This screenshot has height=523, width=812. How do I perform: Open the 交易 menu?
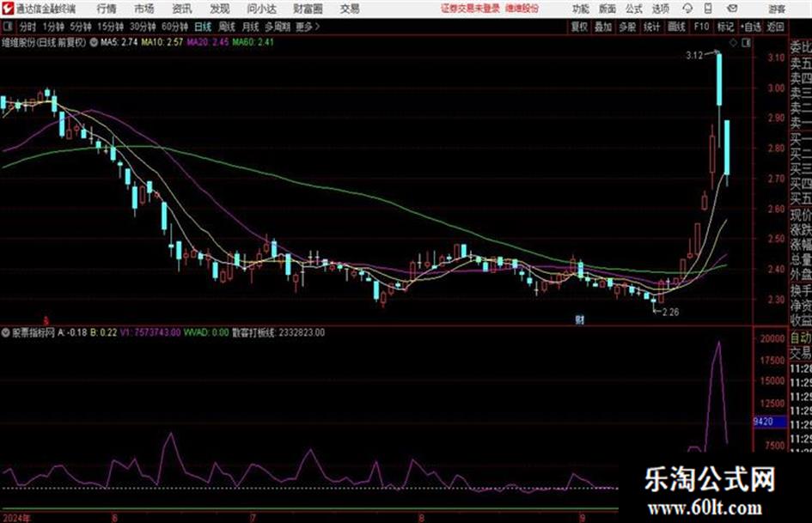[350, 9]
